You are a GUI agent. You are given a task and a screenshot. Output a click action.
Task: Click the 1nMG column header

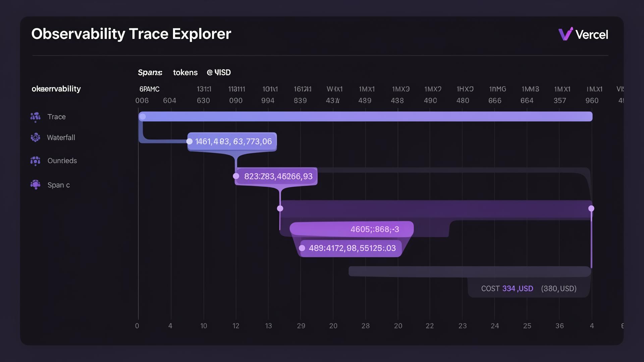497,89
